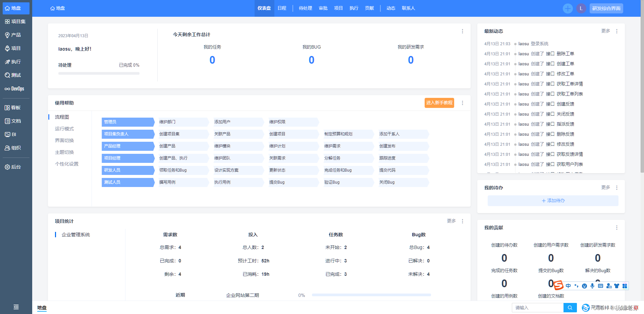Open 看板 in the sidebar
Screen dimensions: 644x314
coord(16,108)
